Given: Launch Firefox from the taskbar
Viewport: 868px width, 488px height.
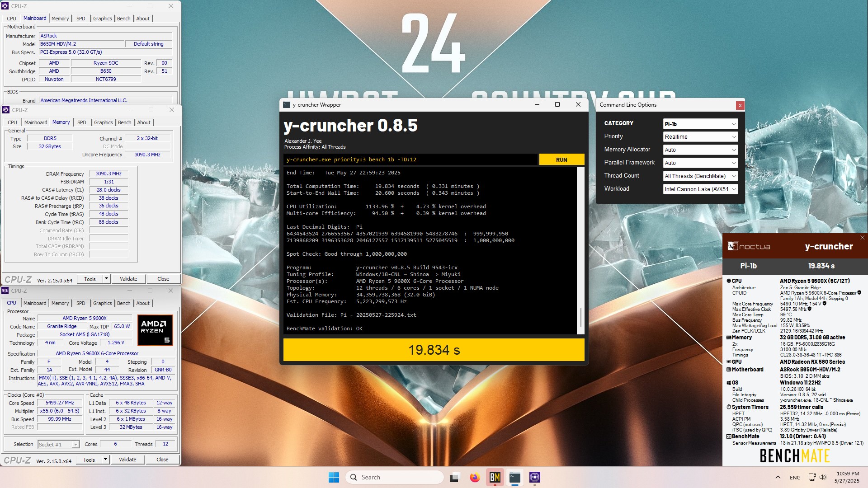Looking at the screenshot, I should [x=475, y=477].
